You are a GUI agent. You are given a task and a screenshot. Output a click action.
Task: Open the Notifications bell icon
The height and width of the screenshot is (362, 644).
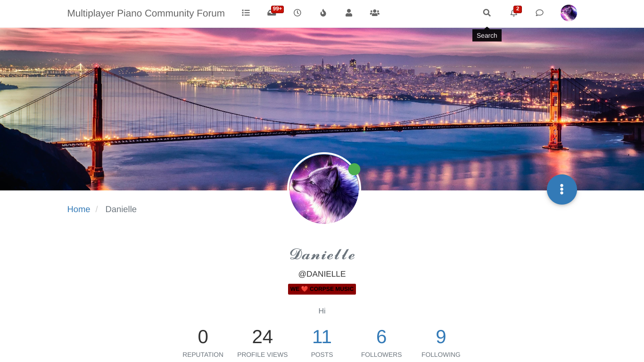tap(514, 13)
